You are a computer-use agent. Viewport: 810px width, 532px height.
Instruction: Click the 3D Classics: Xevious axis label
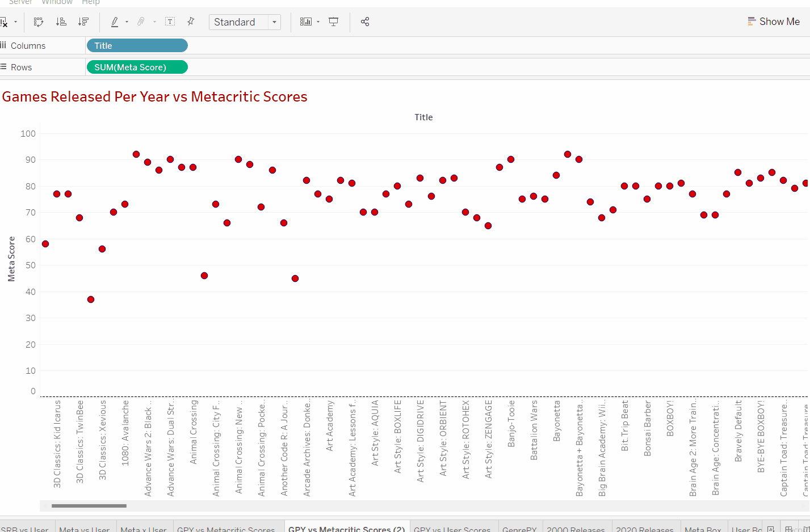tap(102, 441)
